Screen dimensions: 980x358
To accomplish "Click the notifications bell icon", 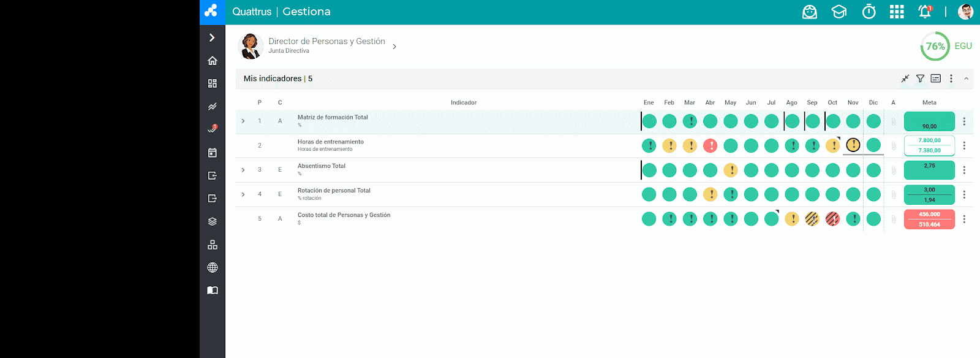I will [x=924, y=12].
